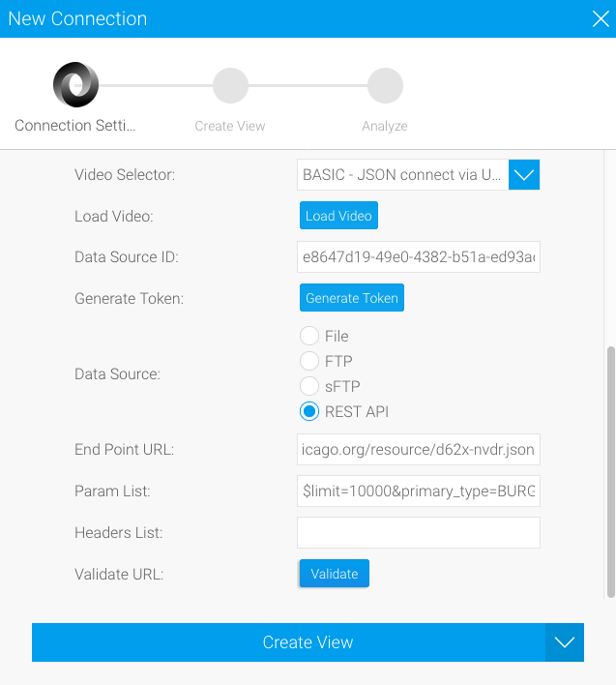Select the FTP data source radio
The image size is (616, 685).
pyautogui.click(x=309, y=361)
